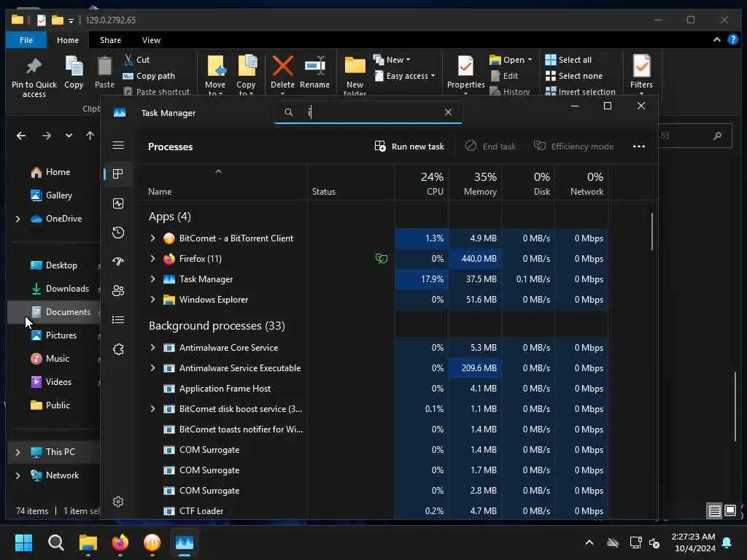This screenshot has height=560, width=747.
Task: Open the Performance page in Task Manager
Action: click(x=118, y=203)
